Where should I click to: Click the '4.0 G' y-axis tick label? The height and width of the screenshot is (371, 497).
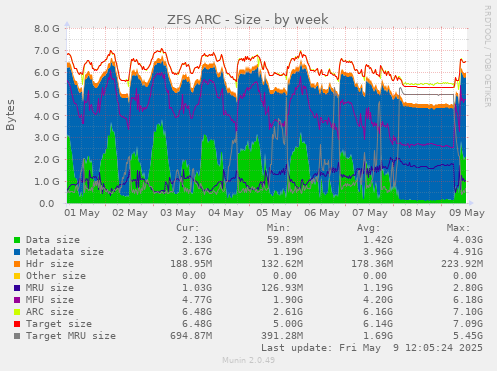[47, 116]
